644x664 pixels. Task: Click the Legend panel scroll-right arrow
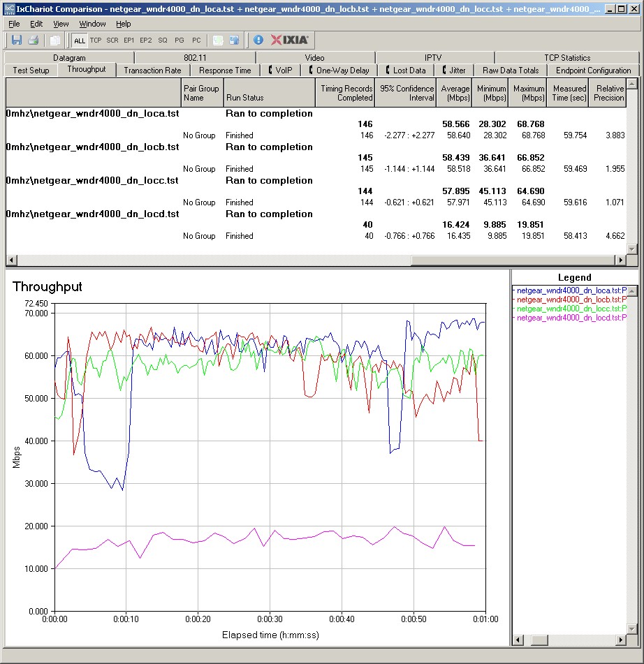pyautogui.click(x=621, y=640)
